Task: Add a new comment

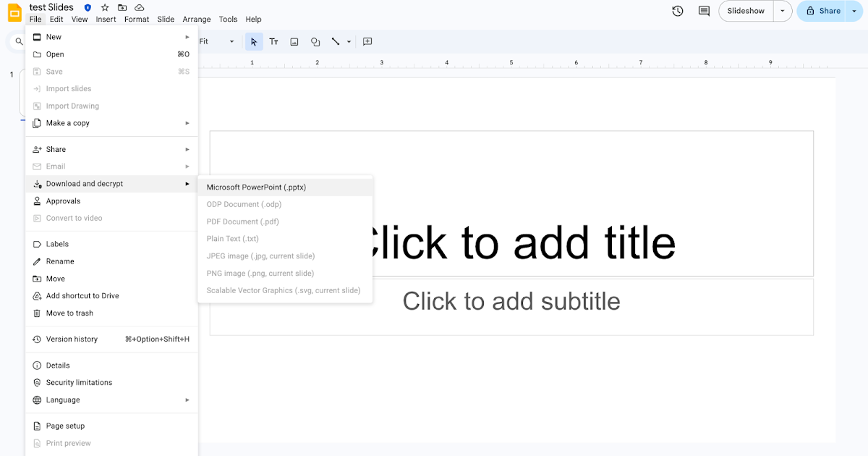Action: pos(367,41)
